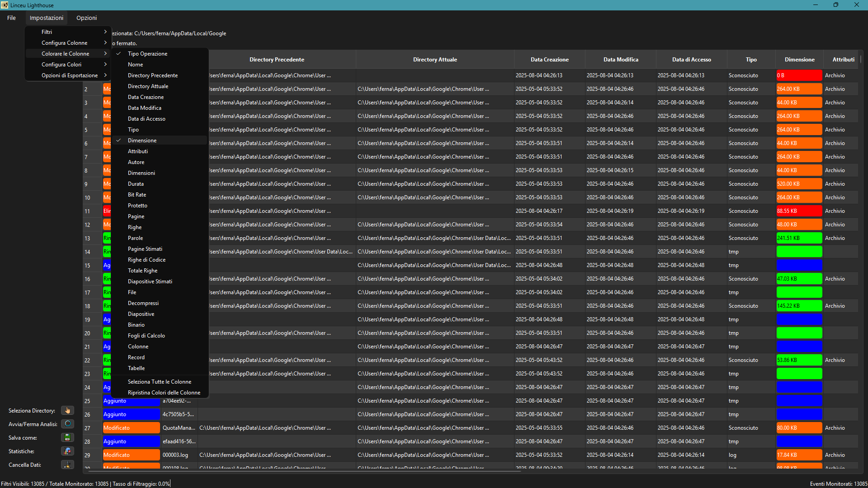The width and height of the screenshot is (868, 488).
Task: Sort by the Data Creazione column header
Action: pos(549,60)
